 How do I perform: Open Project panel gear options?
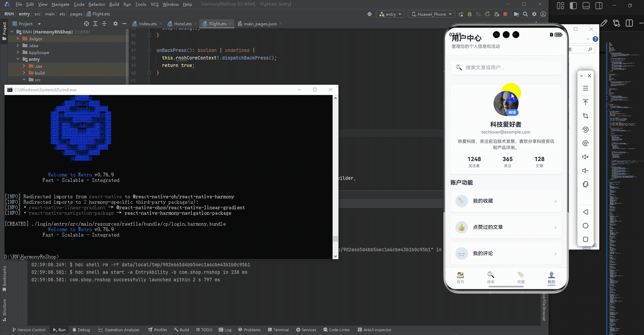114,23
